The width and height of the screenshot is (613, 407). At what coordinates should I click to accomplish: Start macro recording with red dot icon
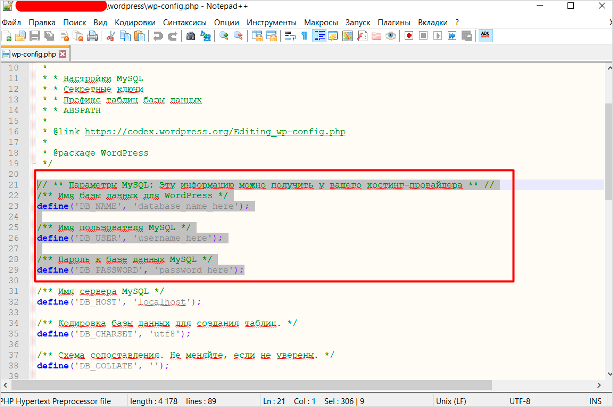[x=408, y=35]
